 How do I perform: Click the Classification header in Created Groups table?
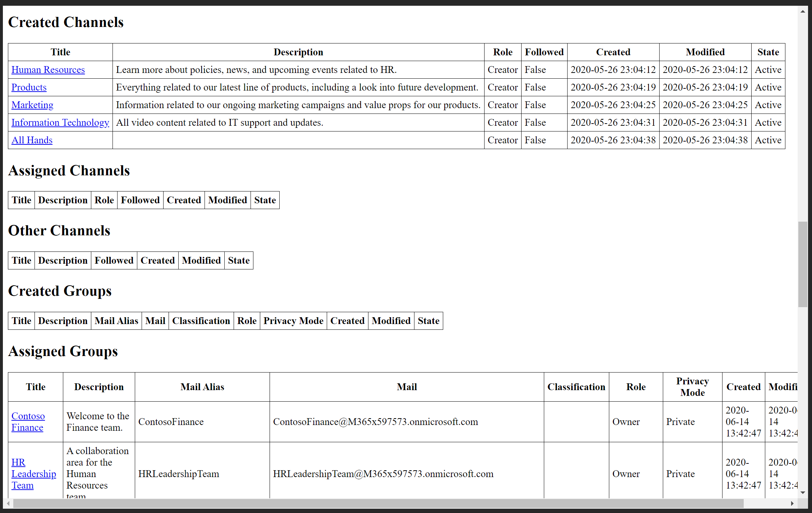(x=201, y=321)
